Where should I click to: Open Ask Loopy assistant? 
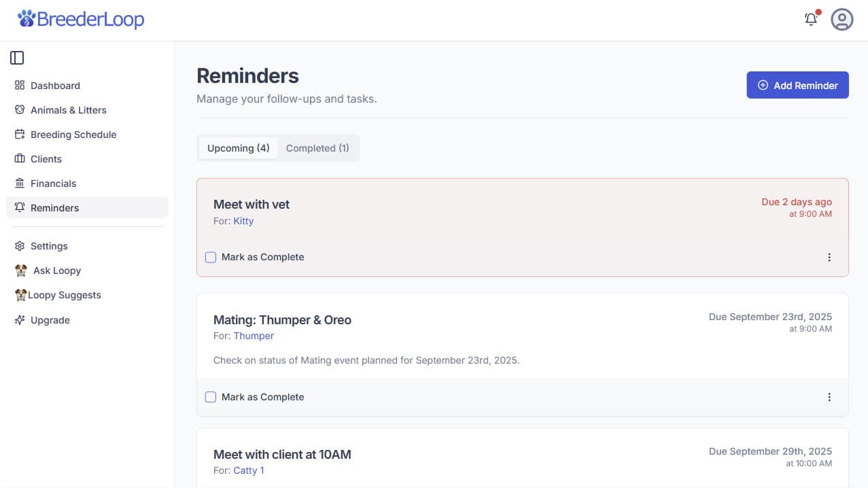(56, 270)
